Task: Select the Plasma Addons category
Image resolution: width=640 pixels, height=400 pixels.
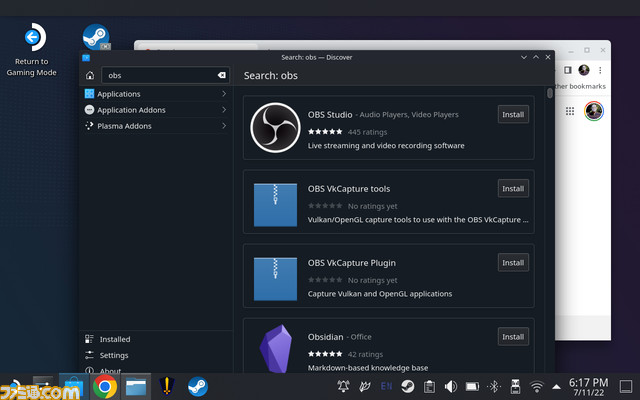Action: coord(156,126)
